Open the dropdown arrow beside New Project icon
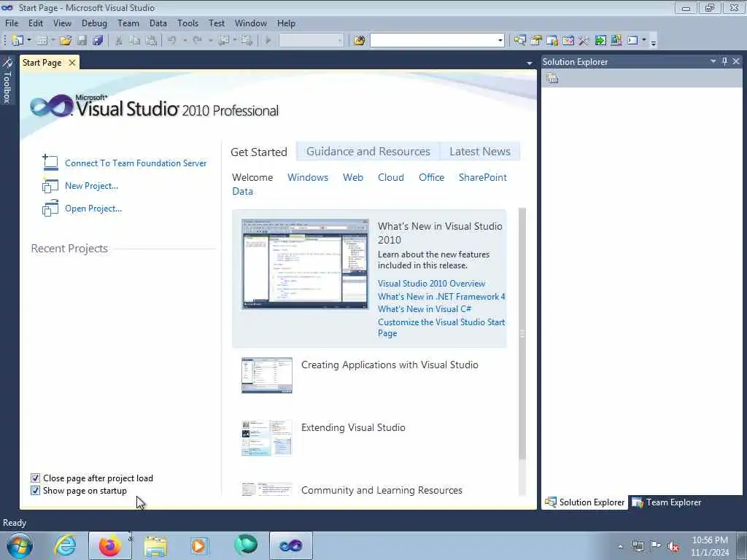Screen dimensions: 747x560 [x=28, y=41]
